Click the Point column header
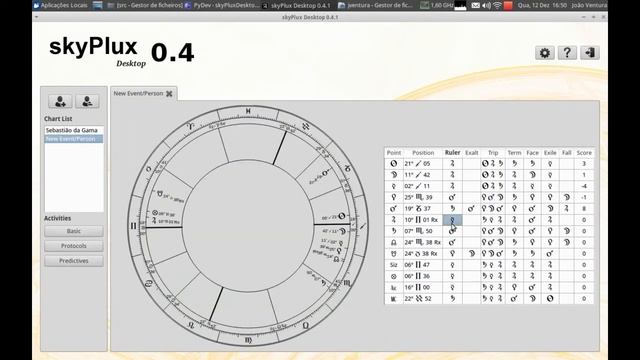The image size is (640, 360). (x=394, y=153)
